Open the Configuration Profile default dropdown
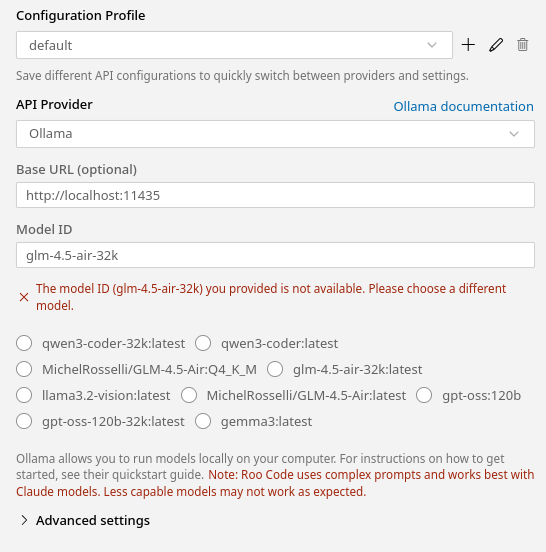This screenshot has height=552, width=546. [x=234, y=45]
